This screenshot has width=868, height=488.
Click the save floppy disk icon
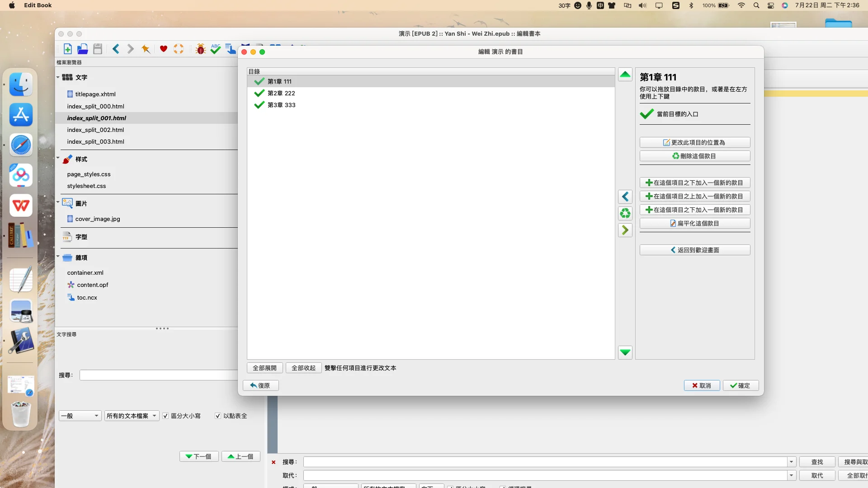(x=98, y=49)
